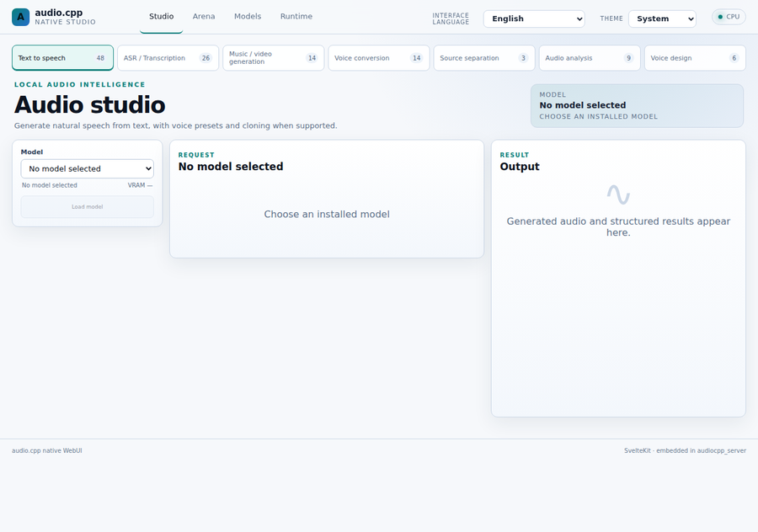The height and width of the screenshot is (532, 758).
Task: Click 'SvelteKit · embedded in audiocpp_server' footer text
Action: point(685,451)
